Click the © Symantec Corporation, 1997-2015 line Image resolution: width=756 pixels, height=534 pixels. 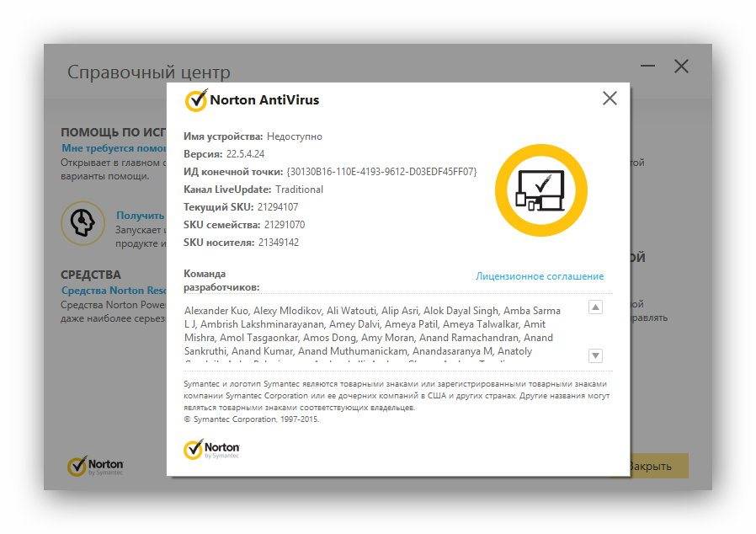click(251, 419)
